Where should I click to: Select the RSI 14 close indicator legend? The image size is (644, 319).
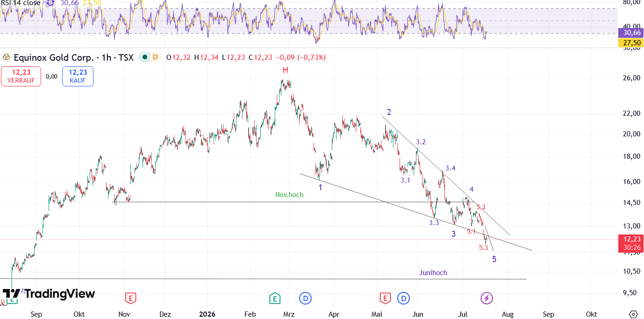tap(21, 3)
